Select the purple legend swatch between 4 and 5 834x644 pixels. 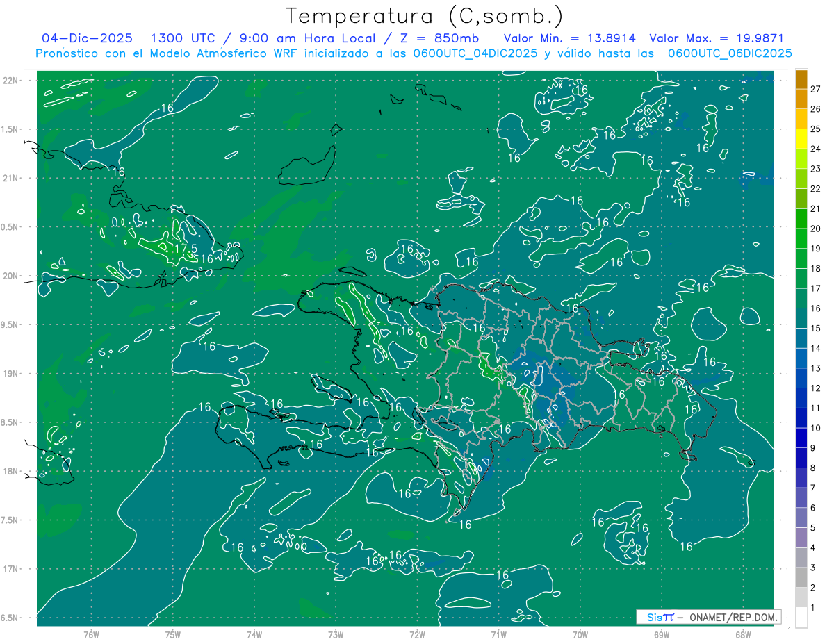point(801,538)
